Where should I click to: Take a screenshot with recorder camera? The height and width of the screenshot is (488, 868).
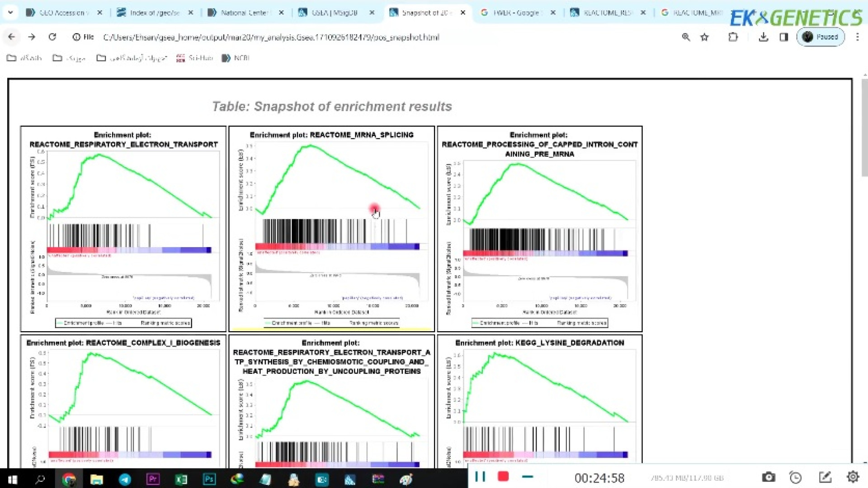click(x=769, y=477)
